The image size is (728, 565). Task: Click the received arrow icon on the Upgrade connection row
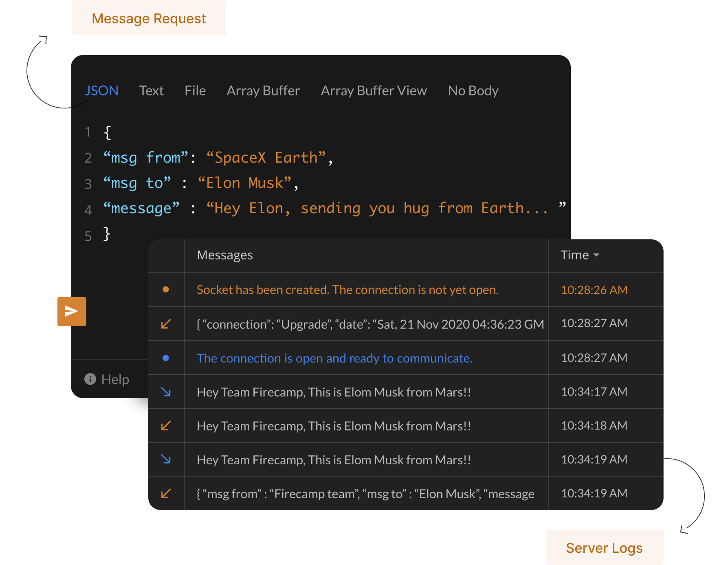click(165, 324)
